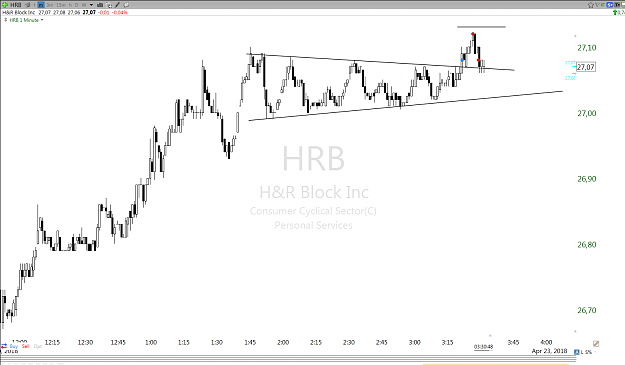This screenshot has height=365, width=625.
Task: Click the H&R Block Inc name in header
Action: 19,12
